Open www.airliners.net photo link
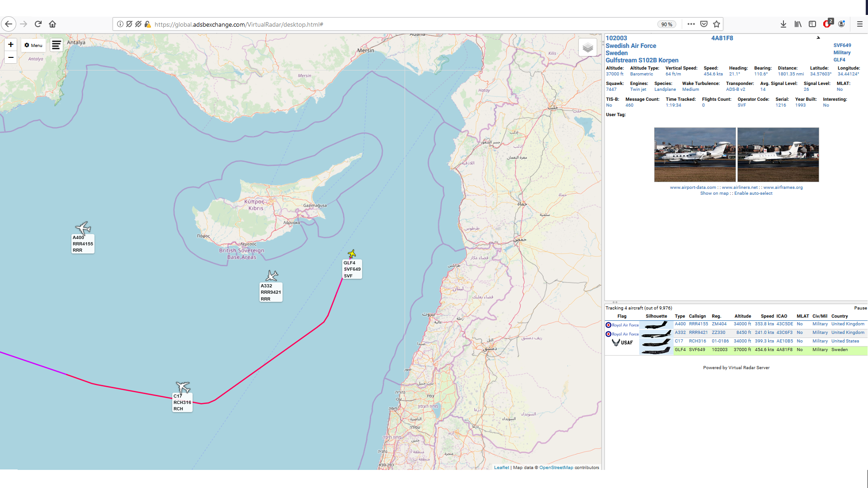This screenshot has width=868, height=488. point(740,188)
